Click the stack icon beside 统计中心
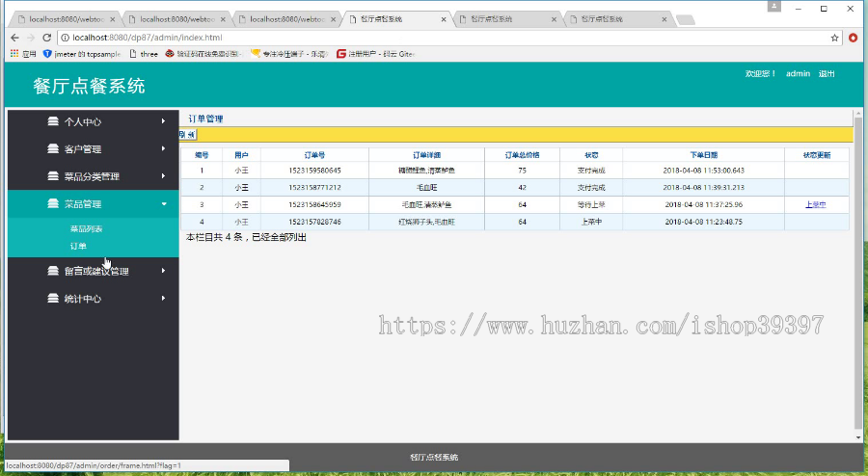The image size is (868, 476). click(x=53, y=298)
